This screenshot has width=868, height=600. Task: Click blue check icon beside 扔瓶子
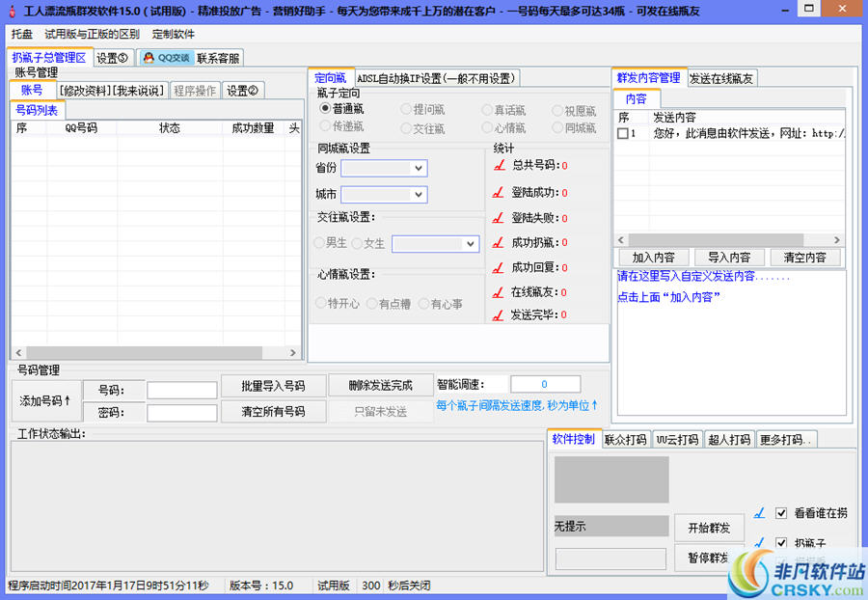(x=760, y=542)
